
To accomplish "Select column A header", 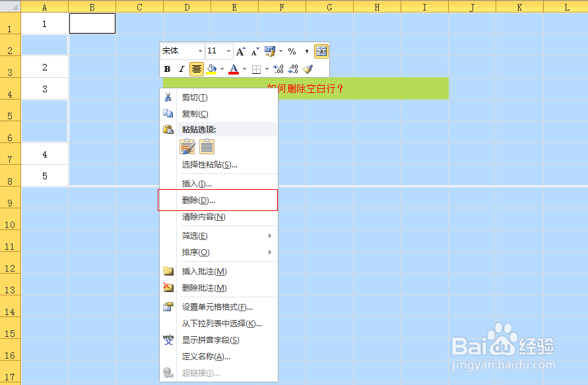I will 45,7.
